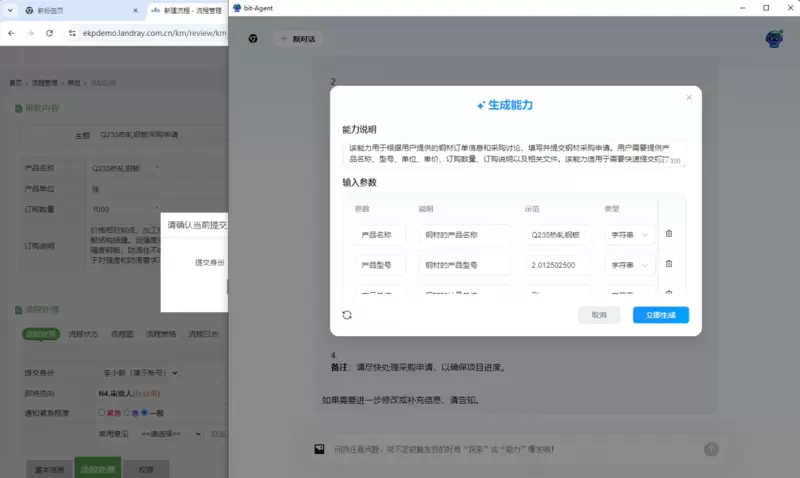The height and width of the screenshot is (478, 800).
Task: Open the 类型 dropdown for 产品名称
Action: (630, 235)
